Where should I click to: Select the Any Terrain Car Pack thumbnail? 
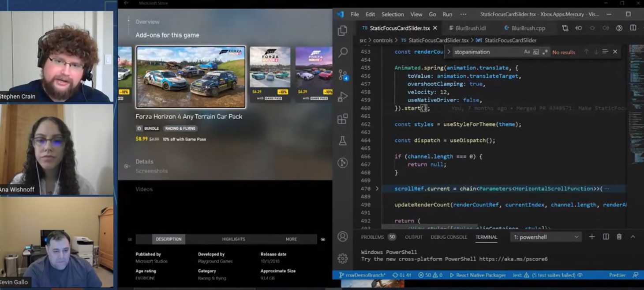pos(191,77)
